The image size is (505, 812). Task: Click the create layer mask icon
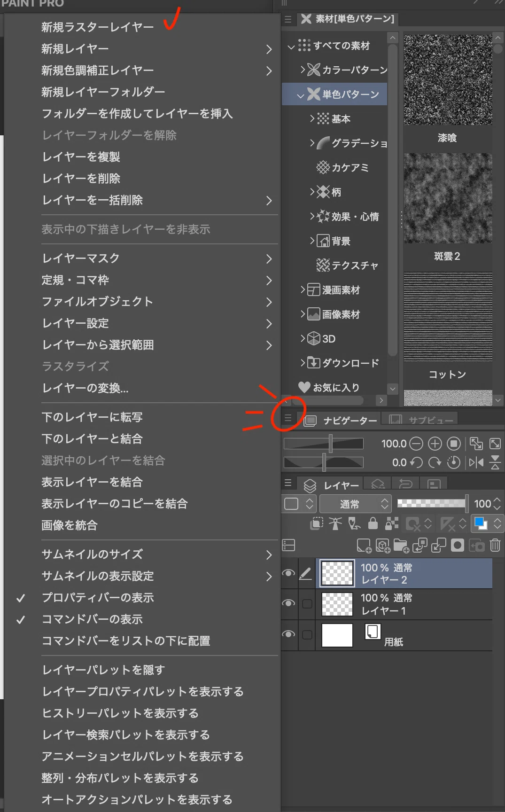click(458, 546)
